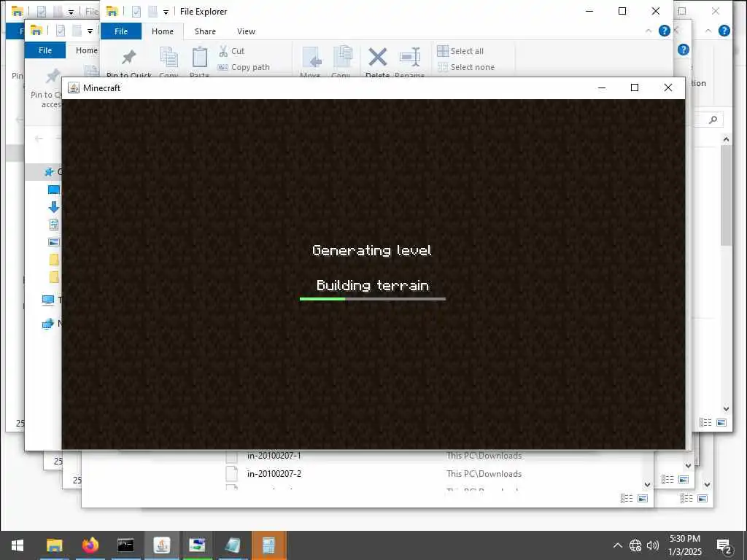Click the Paste clipboard icon in the ribbon

[x=200, y=57]
